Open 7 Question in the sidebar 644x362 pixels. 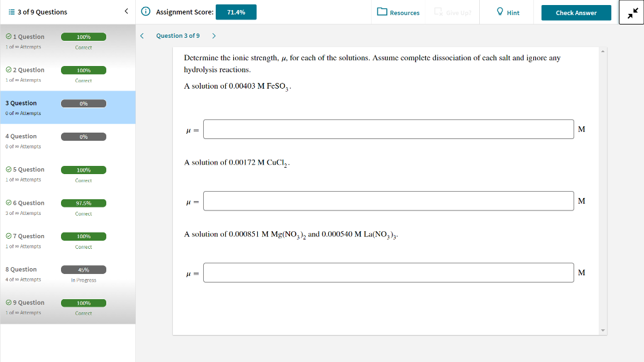[68, 241]
